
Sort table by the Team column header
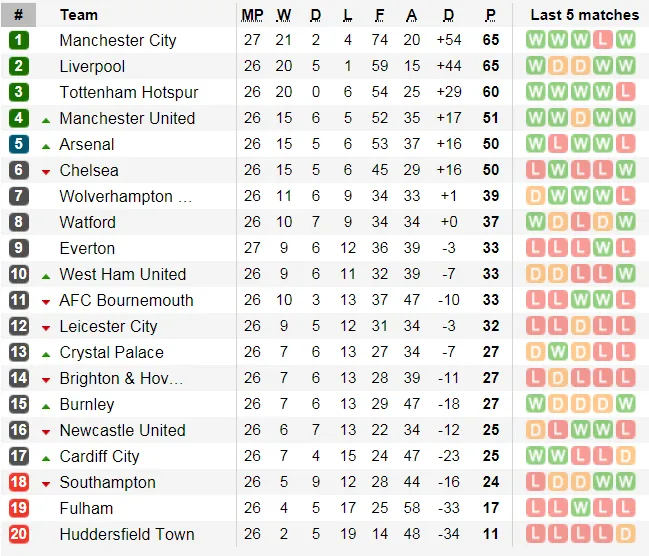pyautogui.click(x=79, y=15)
